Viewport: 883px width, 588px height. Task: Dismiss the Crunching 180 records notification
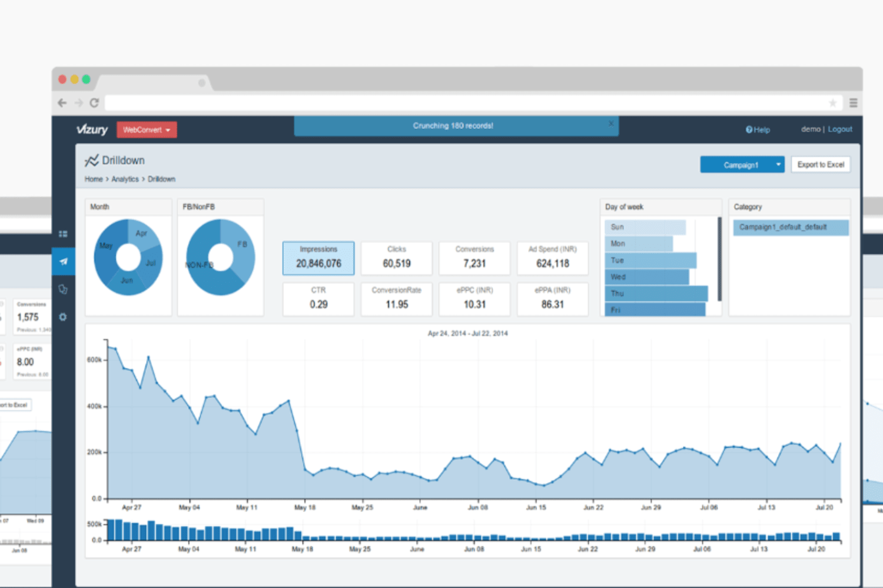click(611, 124)
